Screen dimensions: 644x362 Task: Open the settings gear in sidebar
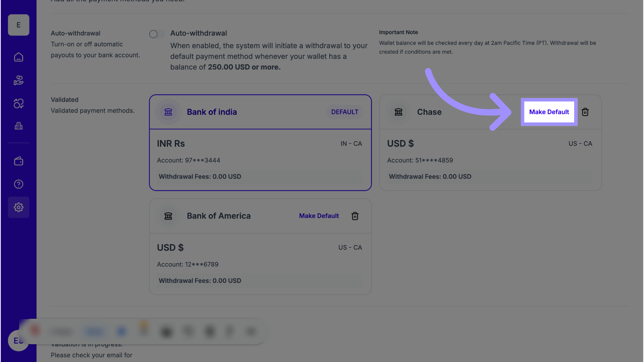tap(18, 207)
